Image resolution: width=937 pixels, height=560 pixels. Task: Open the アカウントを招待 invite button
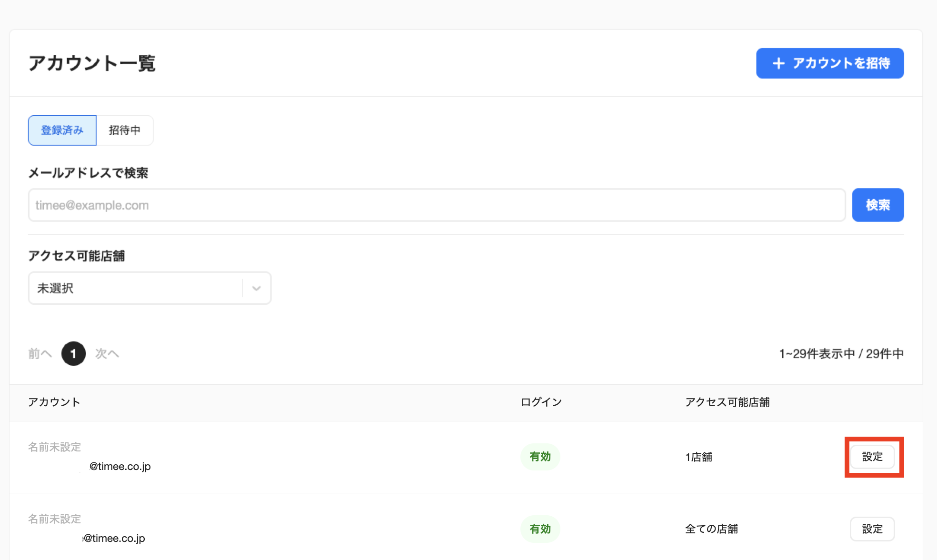[830, 63]
